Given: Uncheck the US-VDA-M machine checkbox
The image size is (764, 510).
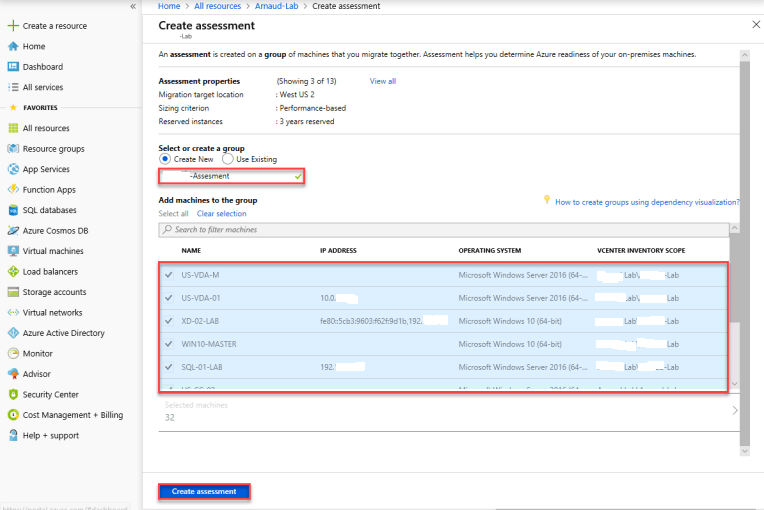Looking at the screenshot, I should click(169, 275).
